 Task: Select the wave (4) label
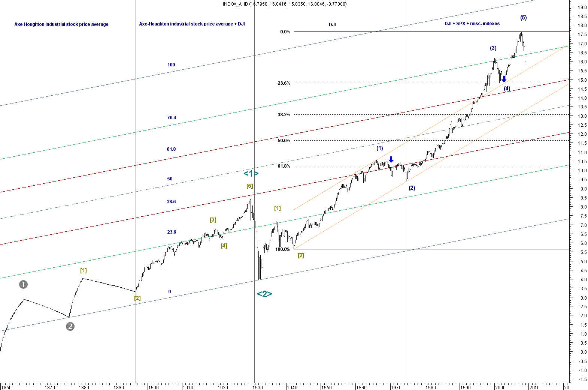coord(507,88)
